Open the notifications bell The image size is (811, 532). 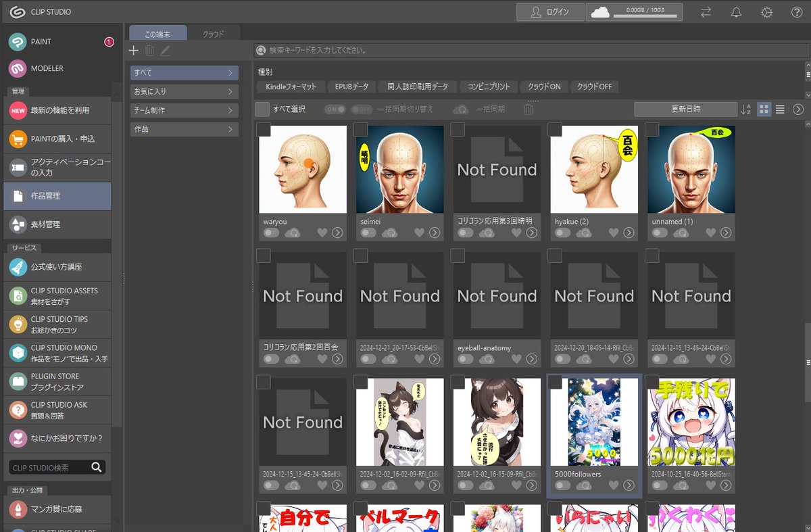point(737,12)
